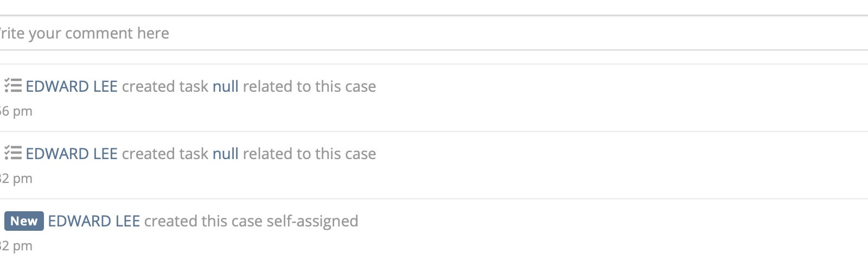Viewport: 868px width, 265px height.
Task: Click the task checklist icon beside the 56 pm entry
Action: 13,86
